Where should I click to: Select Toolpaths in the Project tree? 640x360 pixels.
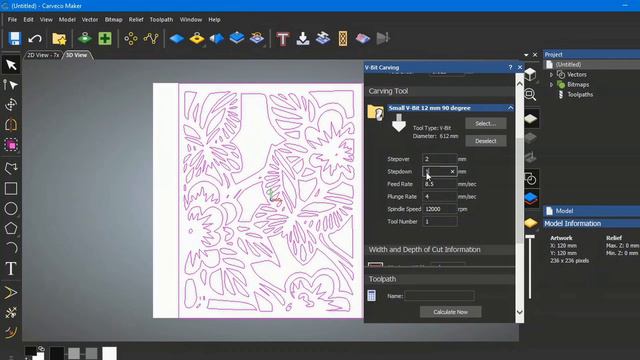pos(580,95)
